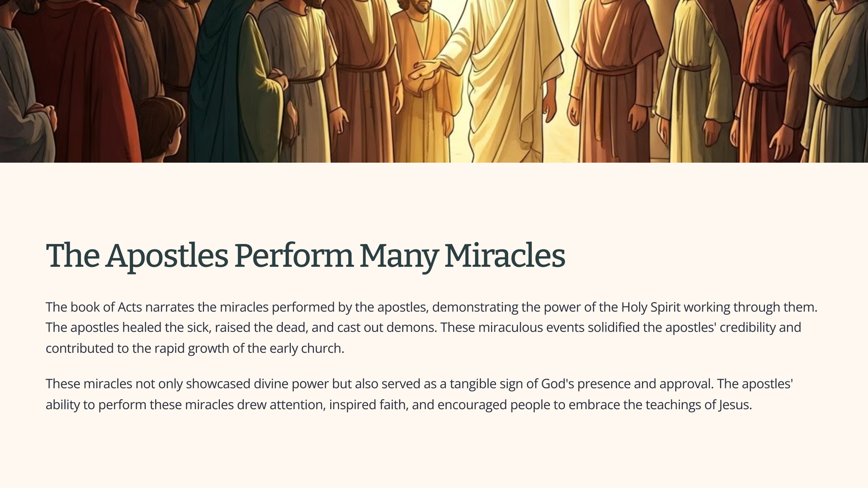Click the second paragraph starting "These miracles not only"
The image size is (868, 488).
420,394
